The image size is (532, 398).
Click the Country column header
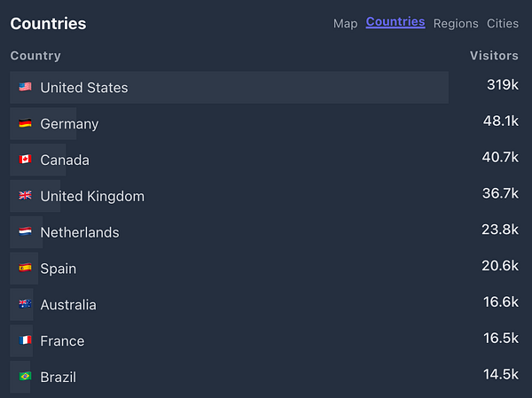(x=35, y=56)
